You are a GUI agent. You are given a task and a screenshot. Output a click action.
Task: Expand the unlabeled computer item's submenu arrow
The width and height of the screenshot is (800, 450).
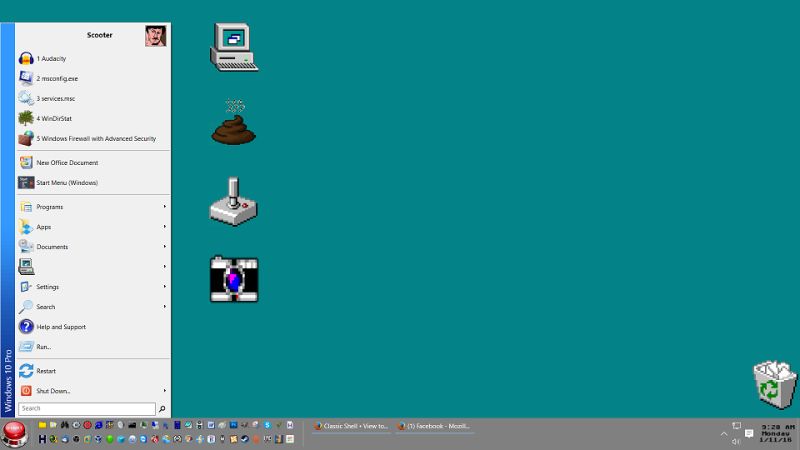point(164,266)
